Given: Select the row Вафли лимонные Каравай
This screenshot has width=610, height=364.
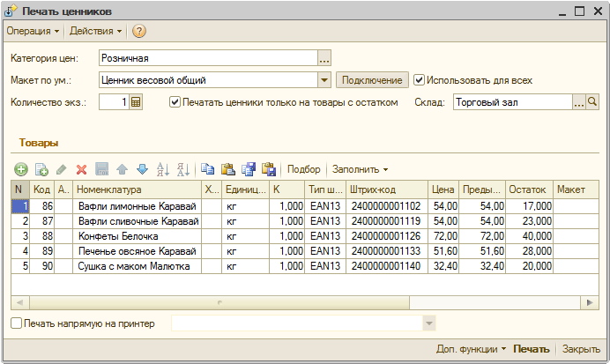Looking at the screenshot, I should point(305,206).
